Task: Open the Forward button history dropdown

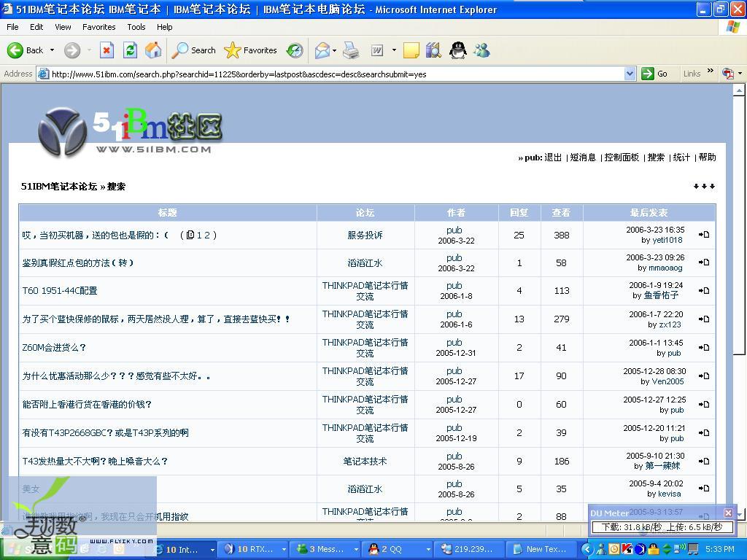Action: click(89, 50)
